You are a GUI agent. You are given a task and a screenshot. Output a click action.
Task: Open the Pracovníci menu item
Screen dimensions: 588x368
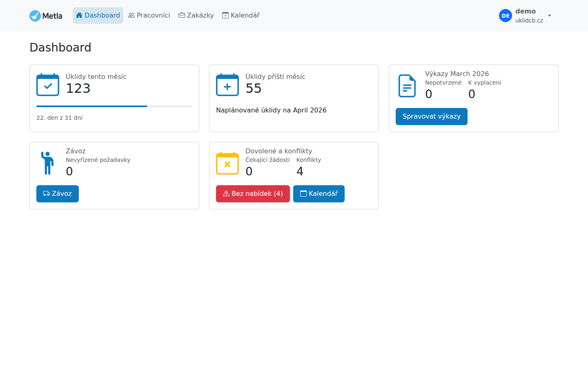tap(149, 16)
